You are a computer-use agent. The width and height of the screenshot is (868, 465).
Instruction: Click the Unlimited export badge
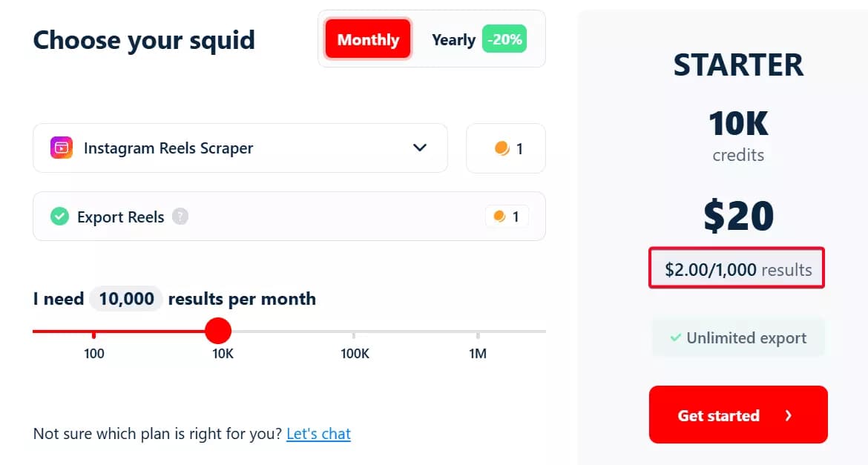click(737, 337)
